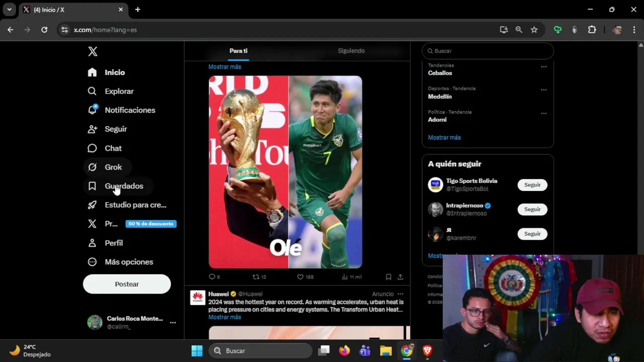
Task: Click Mostrar más above Olé image
Action: (224, 67)
